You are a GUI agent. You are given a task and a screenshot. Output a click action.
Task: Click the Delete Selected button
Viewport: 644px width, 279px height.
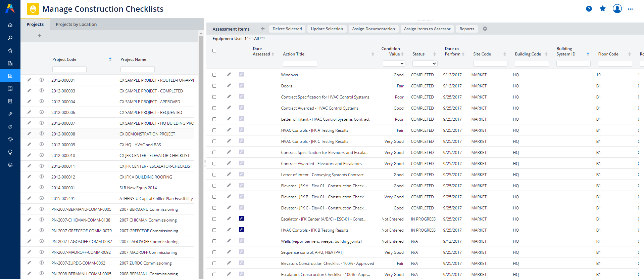click(x=287, y=29)
